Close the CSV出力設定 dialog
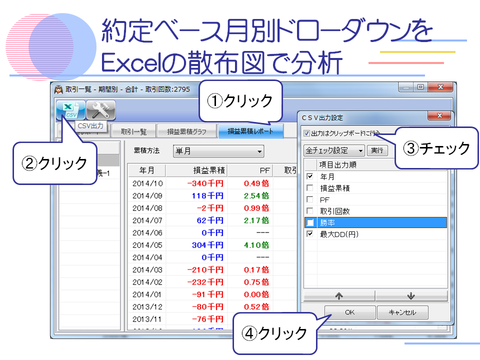Screen dimensions: 480x360 [439, 116]
